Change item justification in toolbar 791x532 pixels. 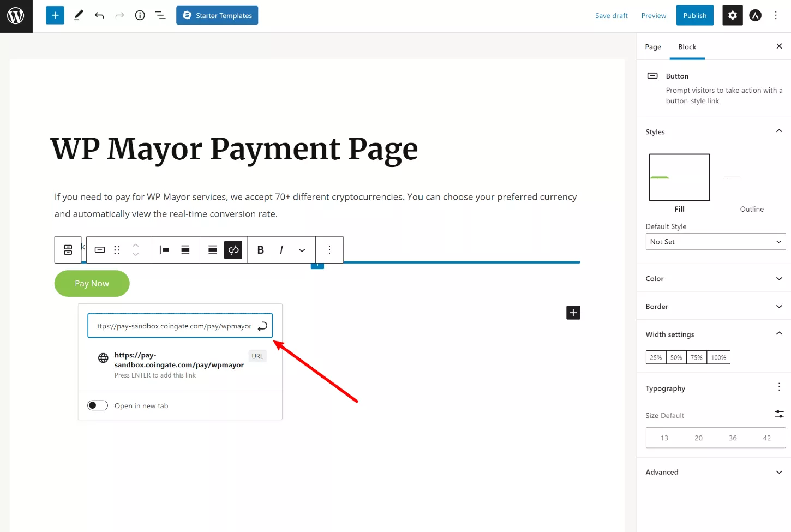[x=164, y=250]
